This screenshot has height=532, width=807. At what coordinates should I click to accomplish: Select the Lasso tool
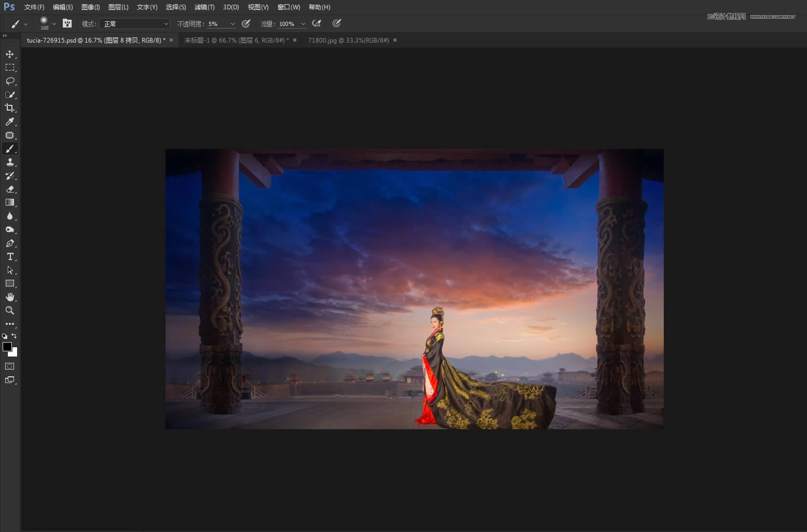(10, 81)
